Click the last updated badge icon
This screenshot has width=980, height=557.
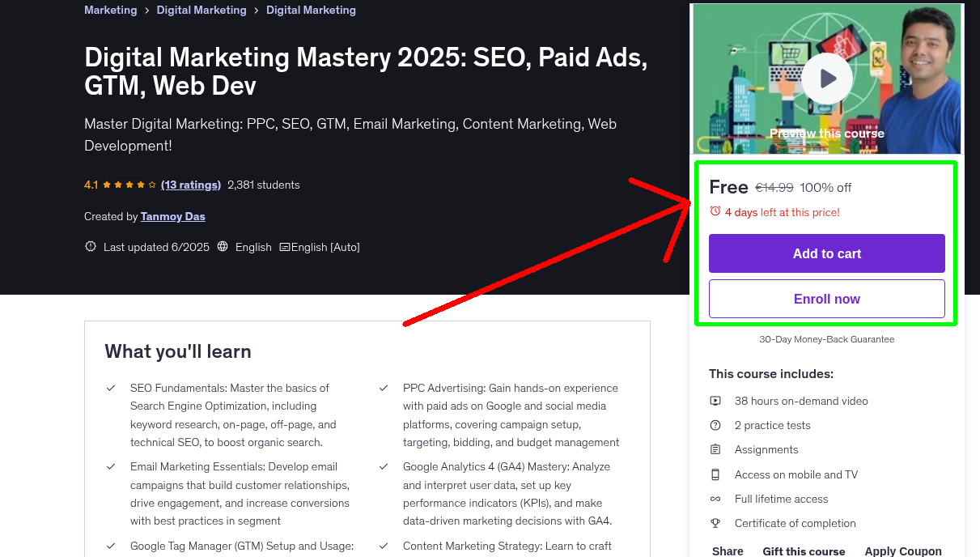91,247
